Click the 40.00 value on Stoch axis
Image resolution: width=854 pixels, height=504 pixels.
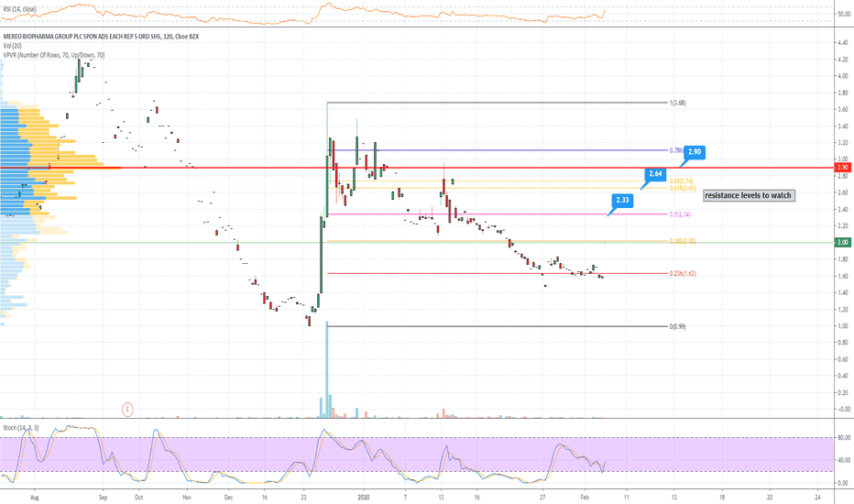(844, 460)
